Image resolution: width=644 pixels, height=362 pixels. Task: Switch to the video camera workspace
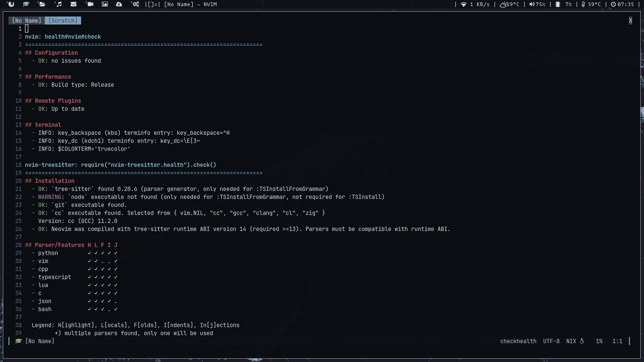(90, 4)
